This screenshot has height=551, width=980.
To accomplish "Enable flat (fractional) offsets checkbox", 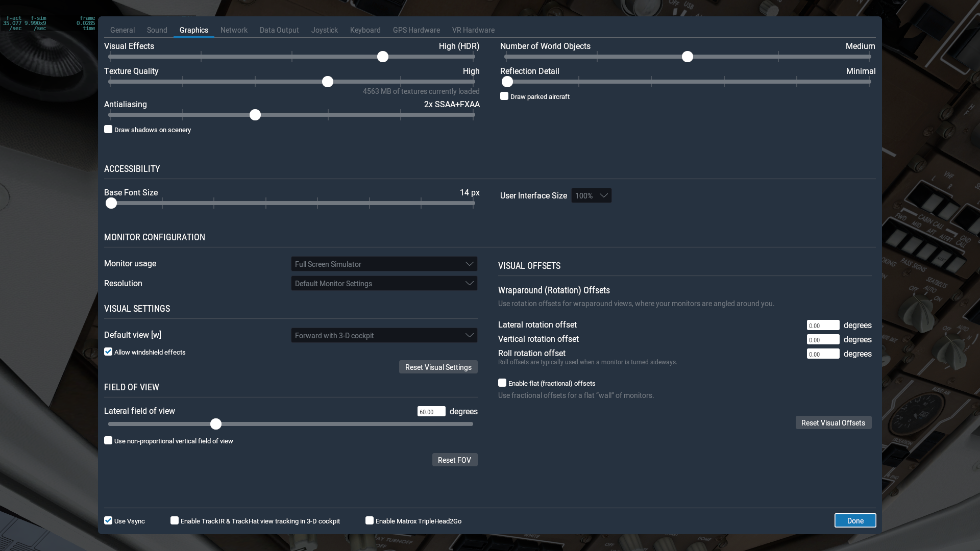I will tap(502, 383).
